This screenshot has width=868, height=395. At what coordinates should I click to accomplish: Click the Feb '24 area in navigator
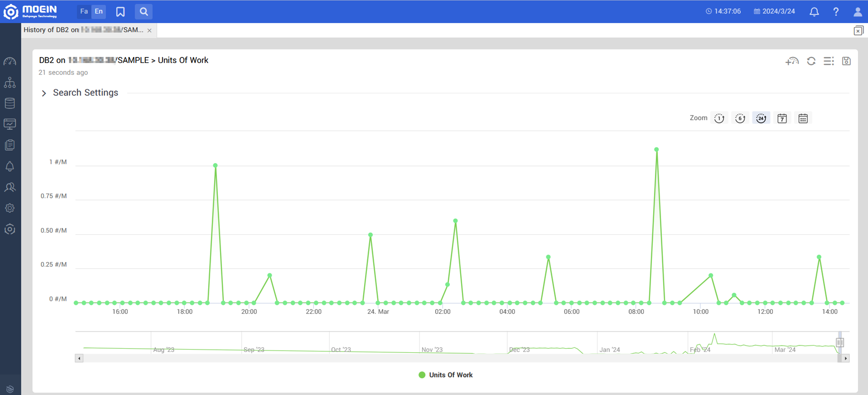coord(700,349)
